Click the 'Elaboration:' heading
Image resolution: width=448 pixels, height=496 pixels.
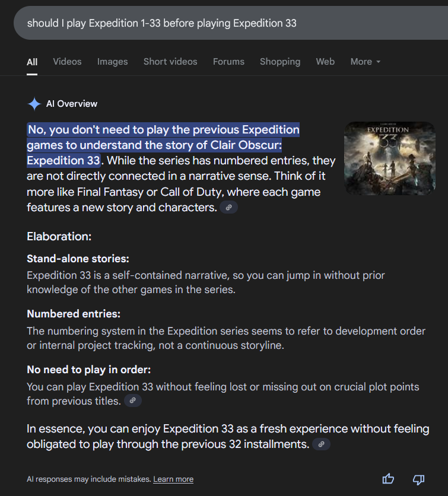[x=59, y=236]
